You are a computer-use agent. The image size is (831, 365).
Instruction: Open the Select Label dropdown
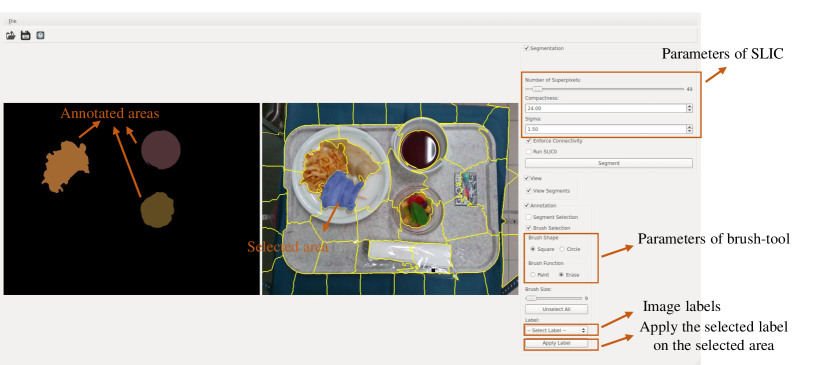pos(556,330)
